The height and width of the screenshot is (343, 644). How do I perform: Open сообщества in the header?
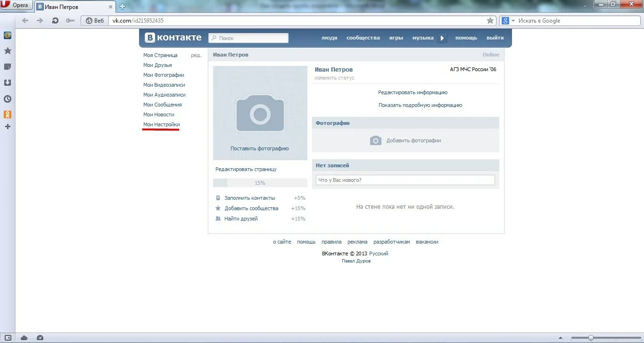click(363, 38)
